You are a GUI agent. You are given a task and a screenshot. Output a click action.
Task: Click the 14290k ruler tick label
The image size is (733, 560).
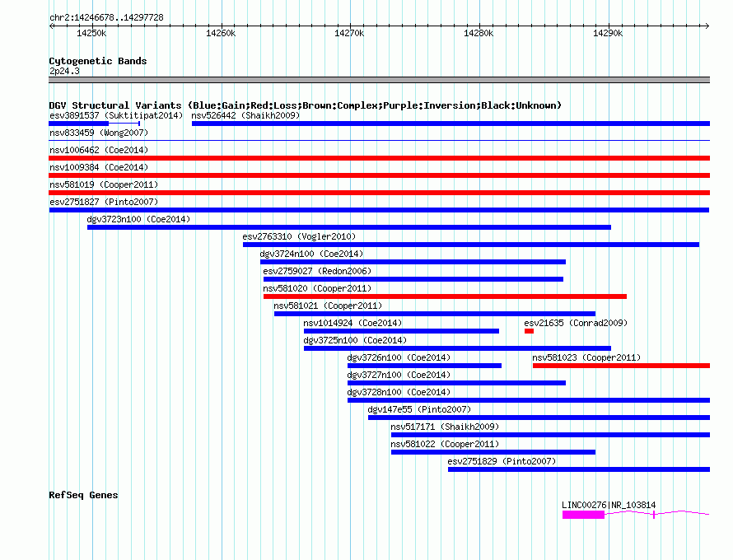coord(608,33)
